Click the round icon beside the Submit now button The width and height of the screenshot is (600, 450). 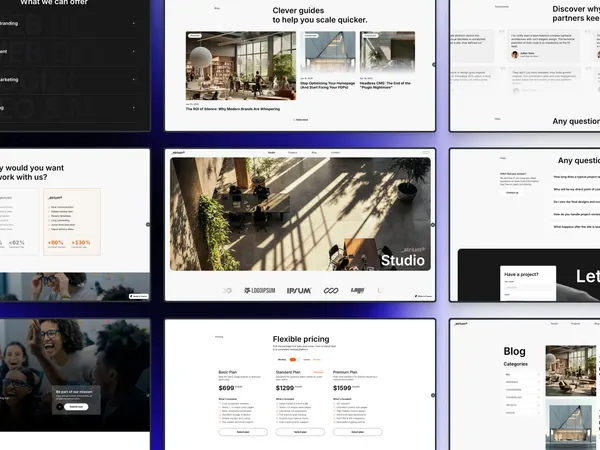pyautogui.click(x=59, y=407)
